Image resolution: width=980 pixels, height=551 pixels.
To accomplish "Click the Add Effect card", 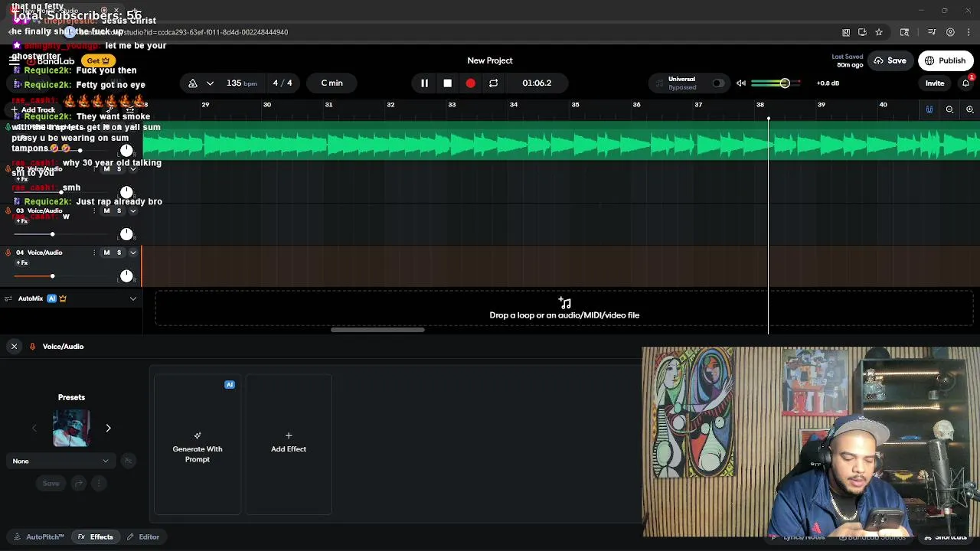I will click(289, 445).
